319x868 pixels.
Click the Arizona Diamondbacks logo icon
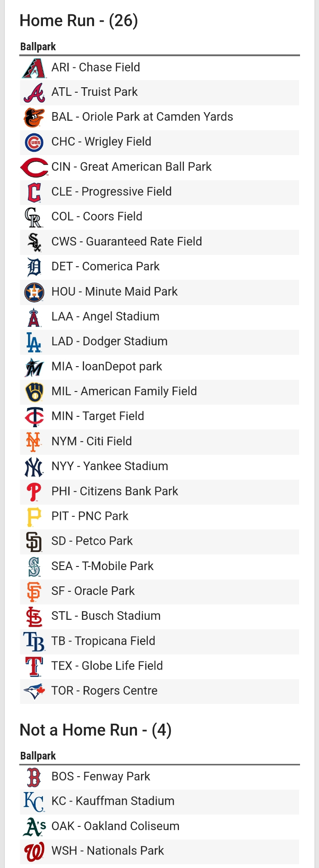34,68
